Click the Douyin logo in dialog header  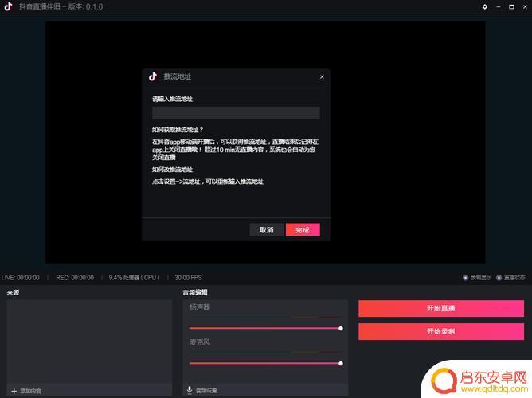point(153,76)
